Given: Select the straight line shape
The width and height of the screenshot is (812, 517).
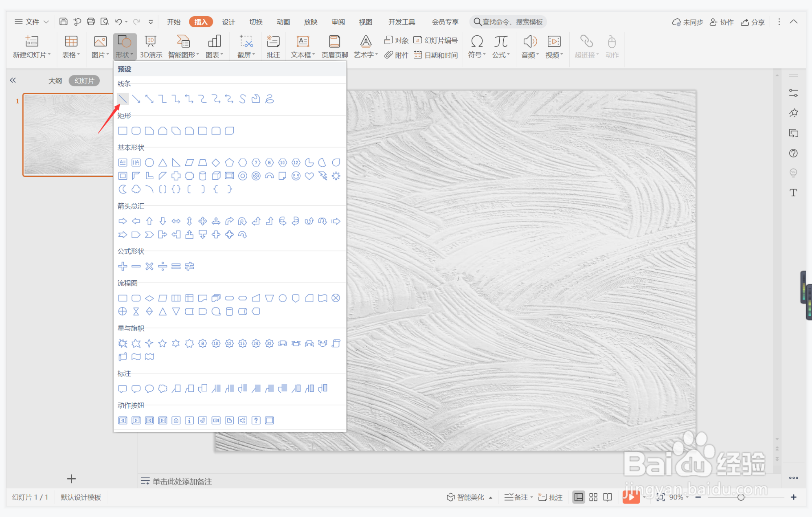Looking at the screenshot, I should click(x=123, y=99).
